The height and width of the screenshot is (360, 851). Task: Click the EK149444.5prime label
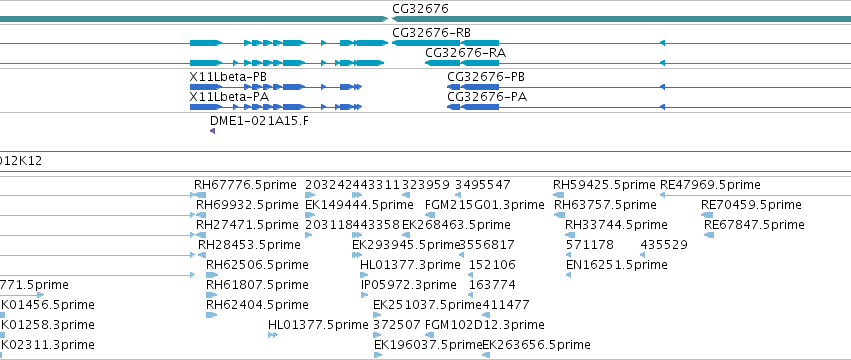coord(359,205)
